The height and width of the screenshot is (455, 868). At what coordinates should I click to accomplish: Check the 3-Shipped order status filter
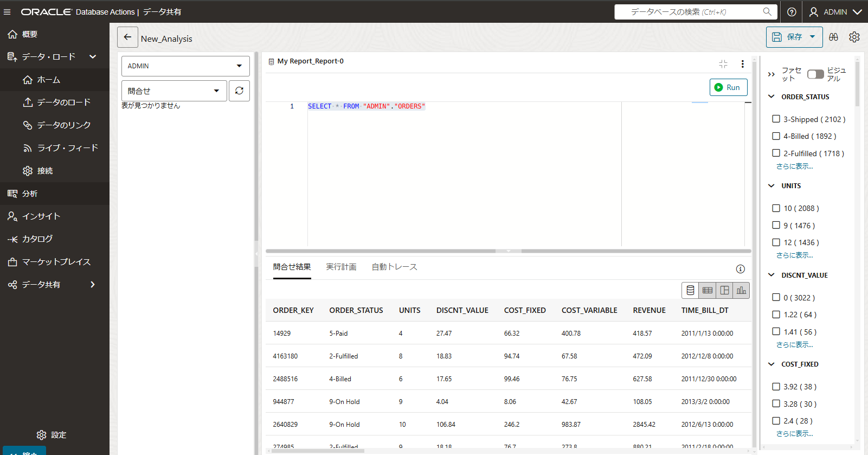click(776, 119)
